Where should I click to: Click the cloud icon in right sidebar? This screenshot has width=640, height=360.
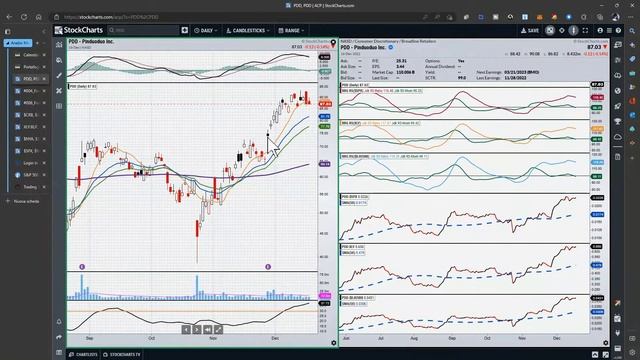[x=618, y=137]
